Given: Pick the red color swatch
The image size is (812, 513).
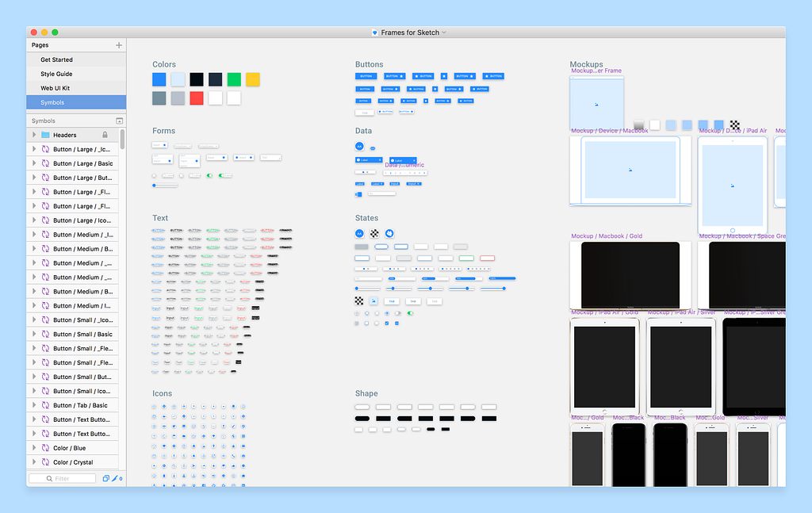Looking at the screenshot, I should [x=197, y=98].
